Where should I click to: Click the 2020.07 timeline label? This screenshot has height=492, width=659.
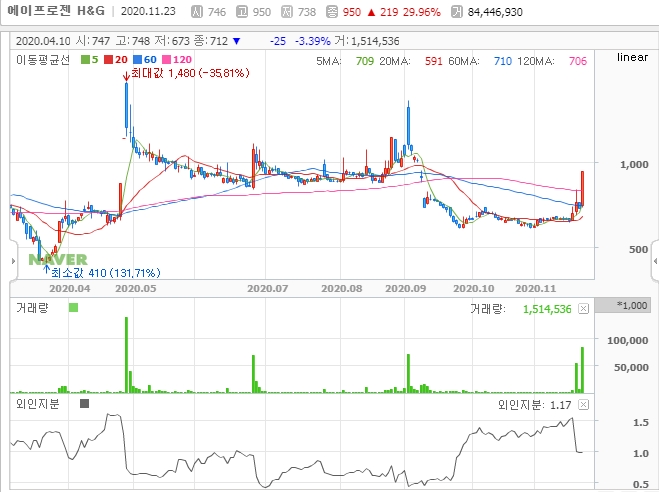click(268, 289)
